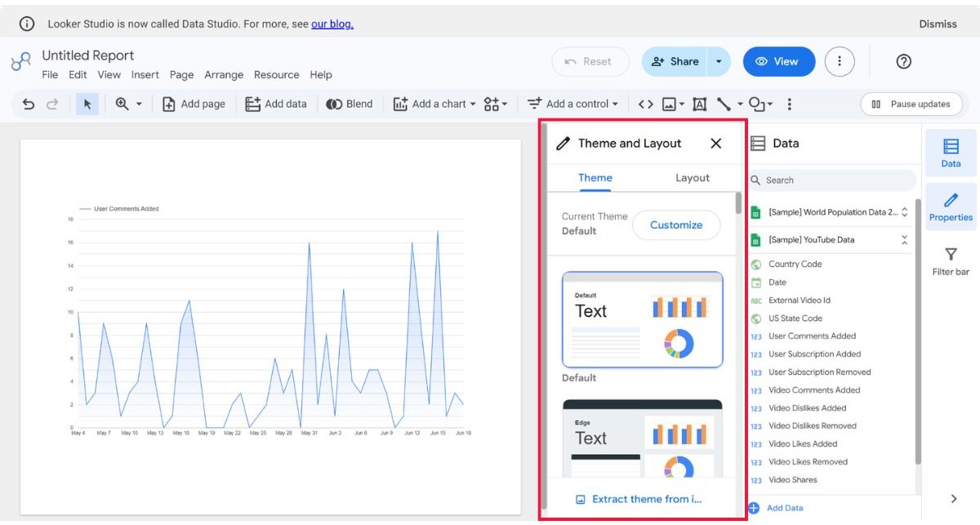Click Add Data at panel bottom

pyautogui.click(x=776, y=508)
